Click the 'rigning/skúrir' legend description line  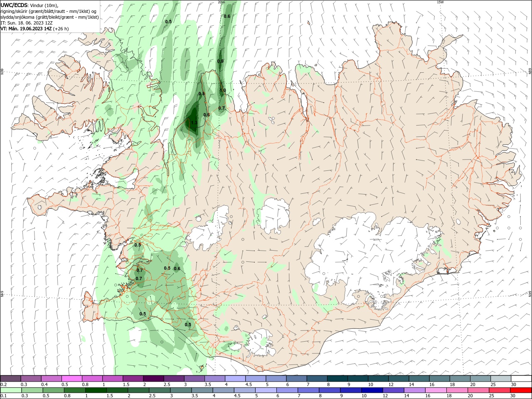point(49,11)
